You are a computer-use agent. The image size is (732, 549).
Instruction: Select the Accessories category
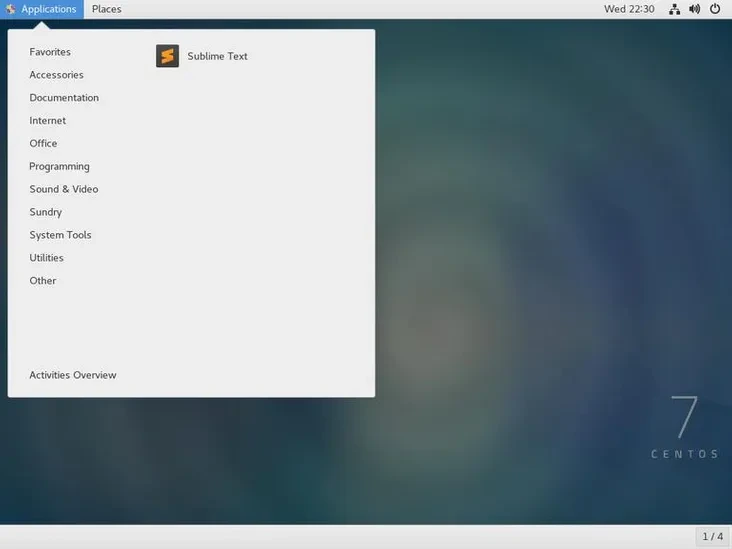56,75
